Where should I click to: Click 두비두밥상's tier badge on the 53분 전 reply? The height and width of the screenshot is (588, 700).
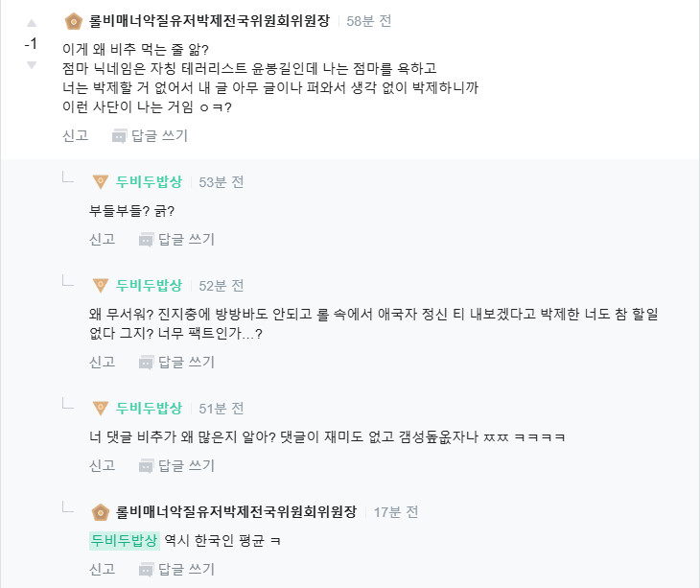pyautogui.click(x=100, y=181)
